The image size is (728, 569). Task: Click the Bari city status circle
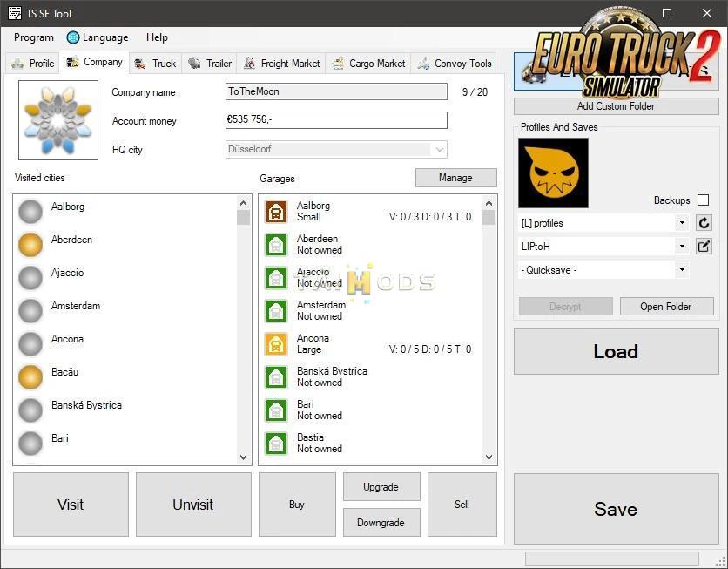(30, 444)
